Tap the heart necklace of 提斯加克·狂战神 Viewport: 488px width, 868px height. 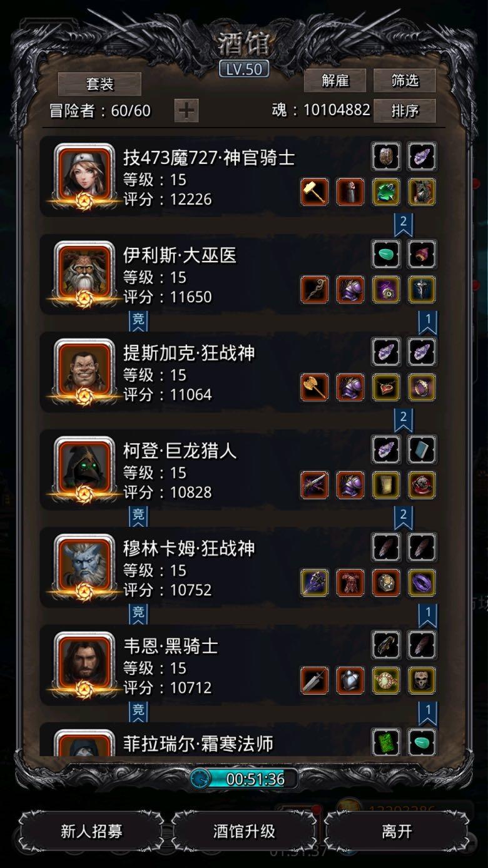[x=386, y=387]
